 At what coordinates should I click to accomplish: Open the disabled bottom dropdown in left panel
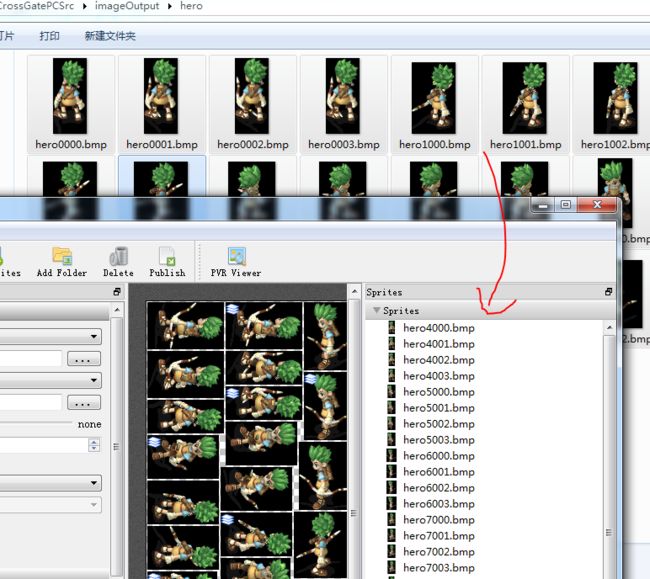pos(51,504)
